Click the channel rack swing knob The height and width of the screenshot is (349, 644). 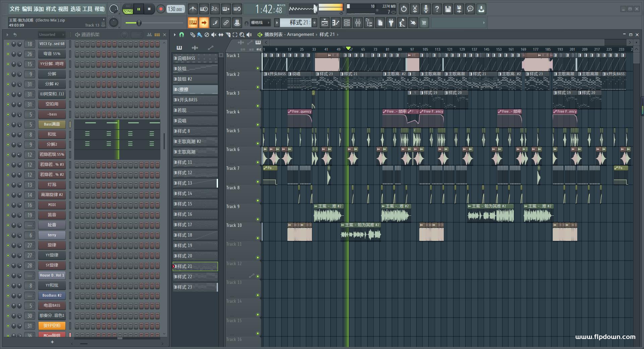(124, 35)
